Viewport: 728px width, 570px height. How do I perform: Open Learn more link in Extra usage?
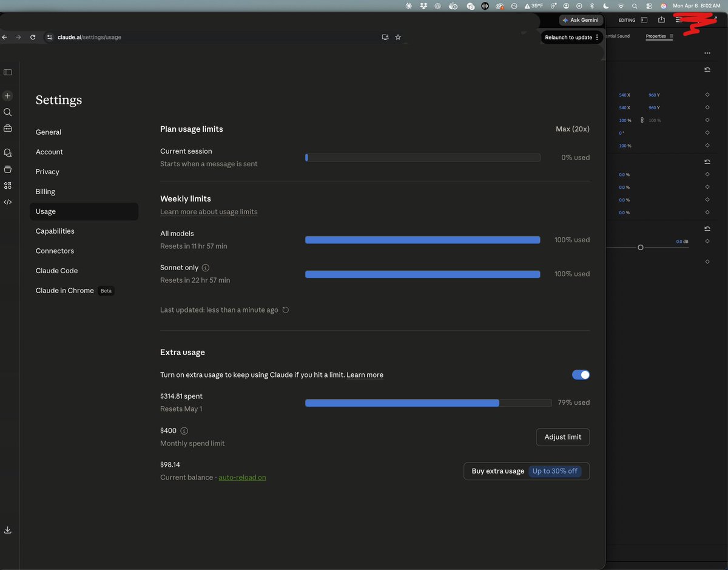click(x=365, y=375)
